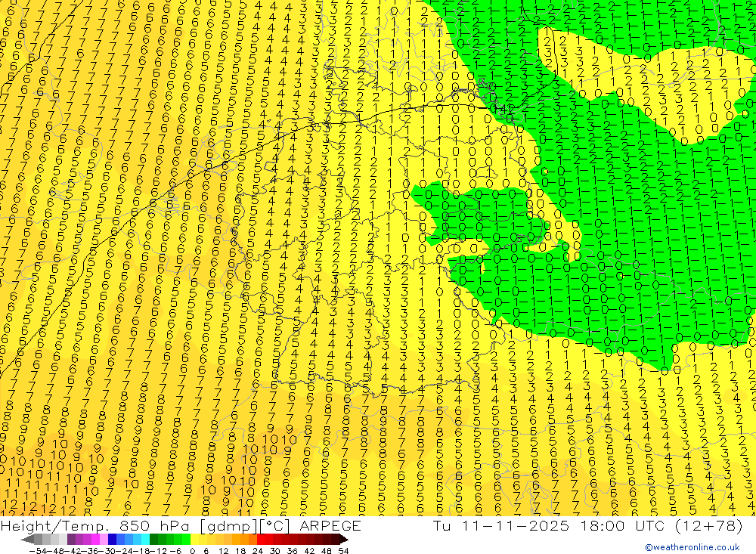Image resolution: width=756 pixels, height=554 pixels.
Task: Click the "[°C]" unit label
Action: [x=275, y=526]
